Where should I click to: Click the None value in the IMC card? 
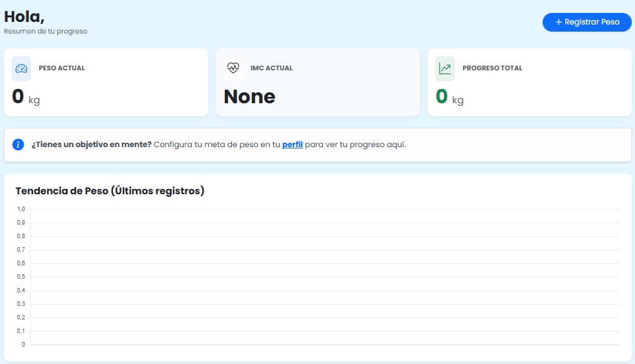[249, 97]
